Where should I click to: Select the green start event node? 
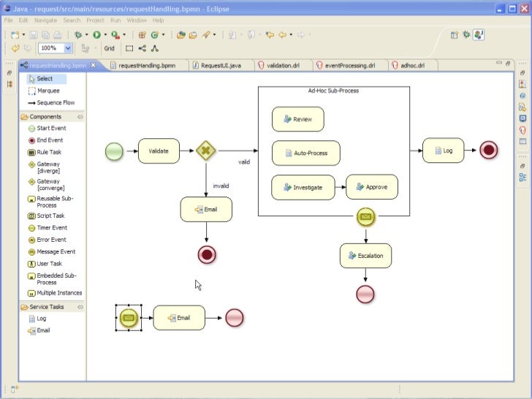(114, 151)
